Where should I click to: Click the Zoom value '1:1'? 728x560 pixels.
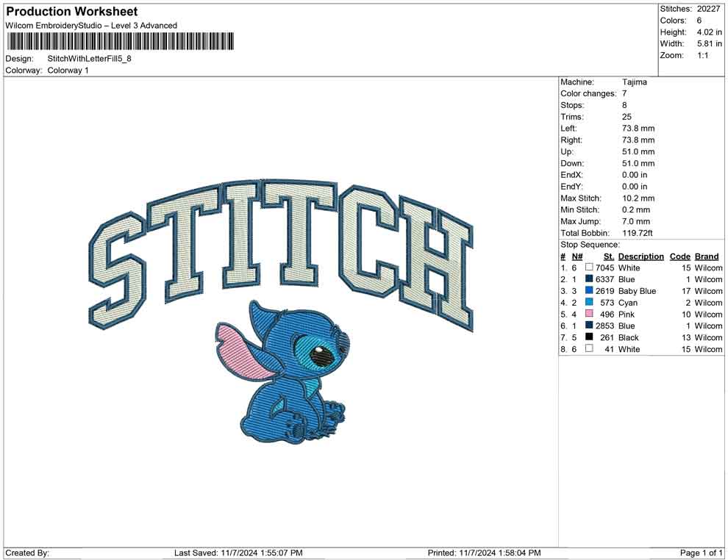703,55
